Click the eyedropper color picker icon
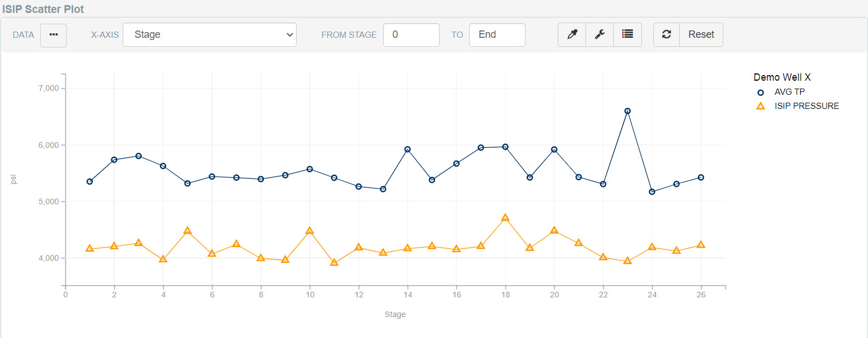Image resolution: width=868 pixels, height=338 pixels. pos(572,35)
